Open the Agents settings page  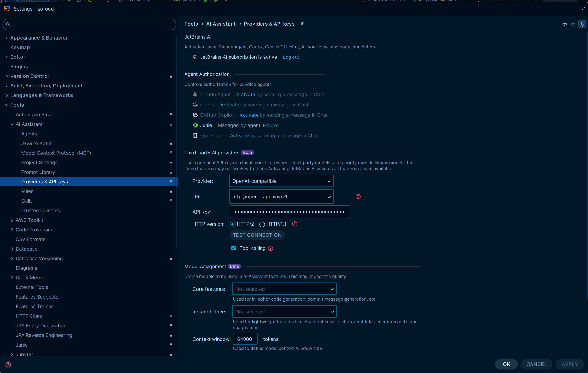click(29, 134)
